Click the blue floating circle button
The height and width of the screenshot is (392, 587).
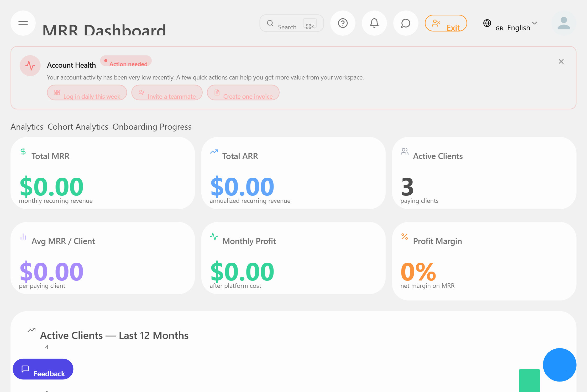click(559, 365)
